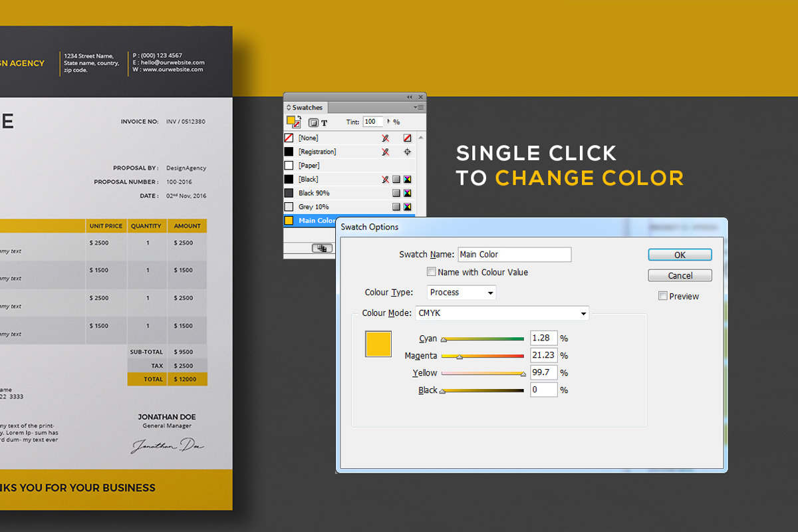Confirm with the OK button

[x=680, y=255]
